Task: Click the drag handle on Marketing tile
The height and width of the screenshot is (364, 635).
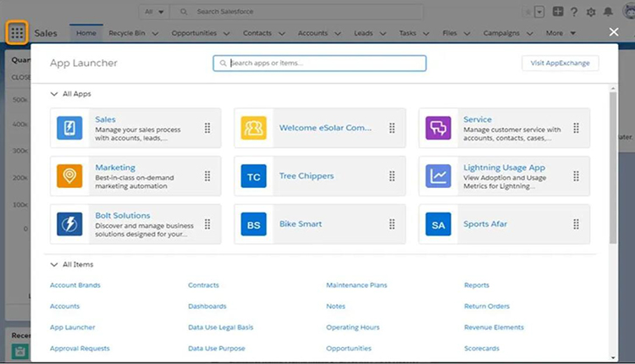Action: (x=207, y=176)
